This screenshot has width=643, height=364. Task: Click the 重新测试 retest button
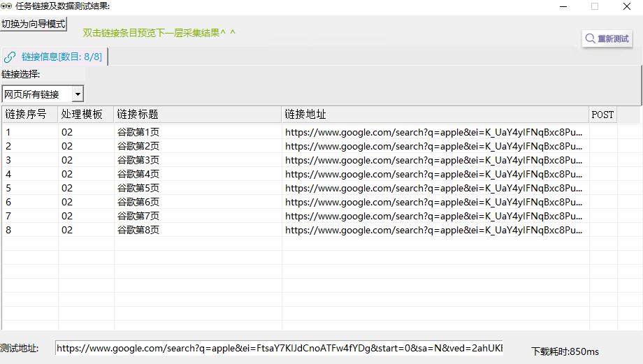tap(607, 38)
